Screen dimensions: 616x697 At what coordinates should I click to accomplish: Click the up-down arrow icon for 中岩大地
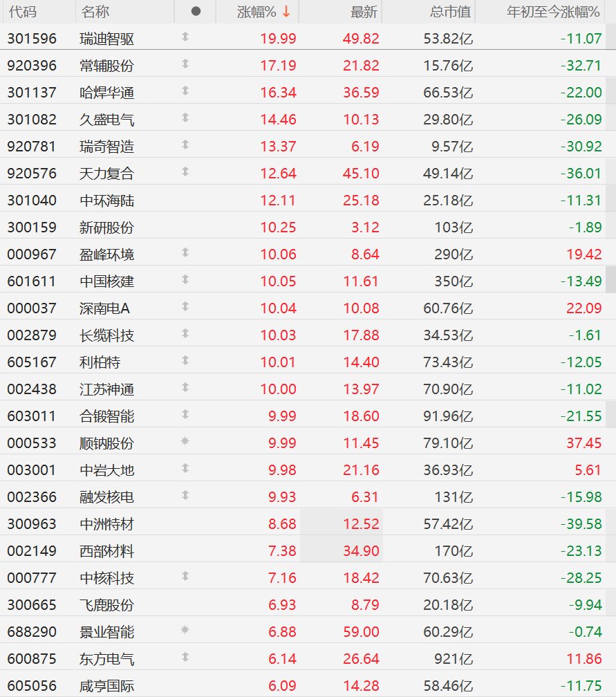[185, 469]
